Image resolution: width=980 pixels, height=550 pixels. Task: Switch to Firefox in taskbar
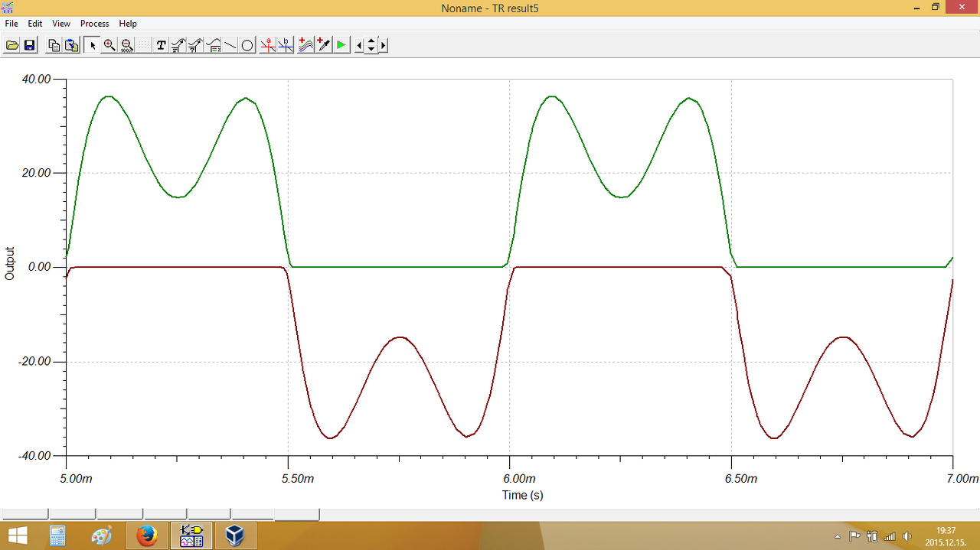point(146,535)
